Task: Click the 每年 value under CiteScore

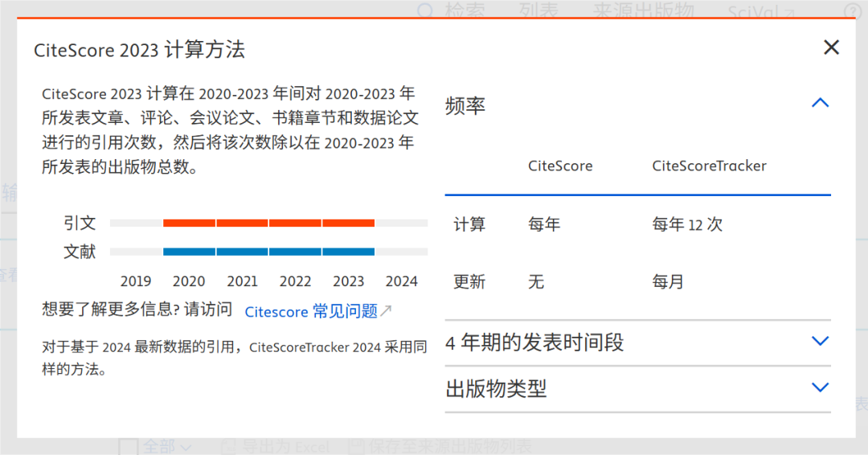Action: click(544, 224)
